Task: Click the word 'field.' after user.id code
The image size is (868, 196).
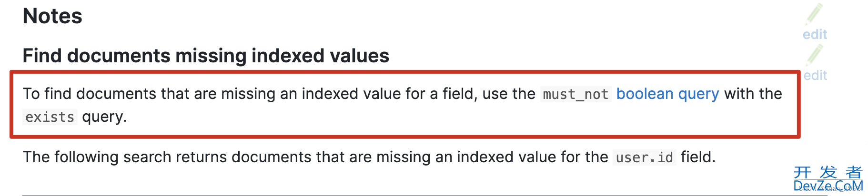Action: click(x=698, y=157)
